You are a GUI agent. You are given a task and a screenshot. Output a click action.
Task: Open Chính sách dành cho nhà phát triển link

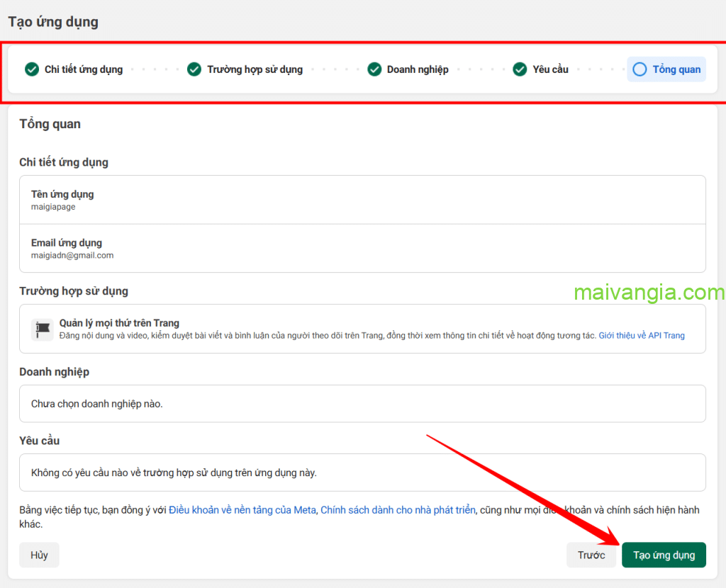(x=398, y=510)
